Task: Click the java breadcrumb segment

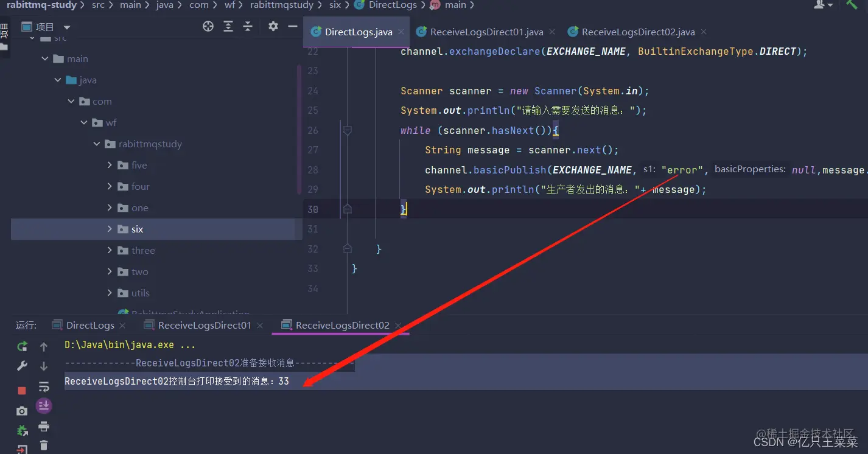Action: coord(164,5)
